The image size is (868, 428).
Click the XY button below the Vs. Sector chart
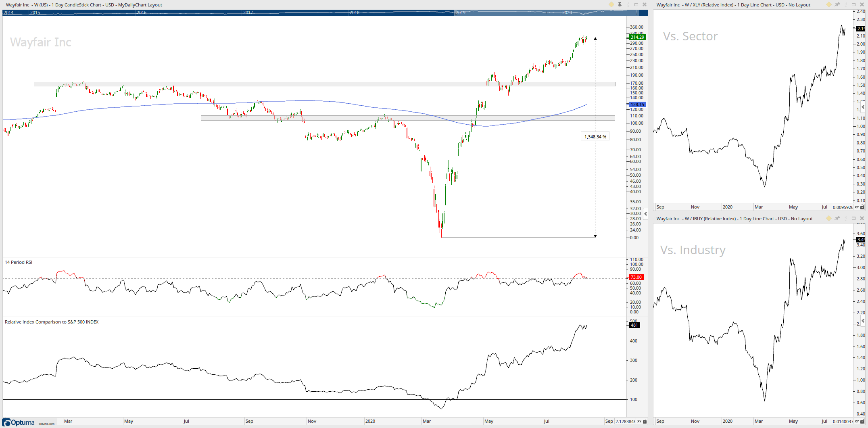coord(857,207)
